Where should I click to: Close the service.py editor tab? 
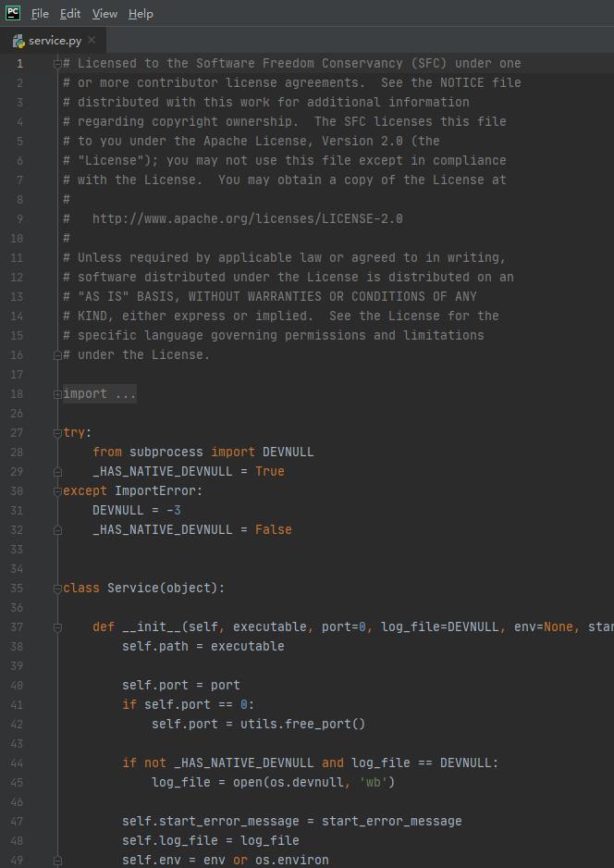[x=92, y=41]
